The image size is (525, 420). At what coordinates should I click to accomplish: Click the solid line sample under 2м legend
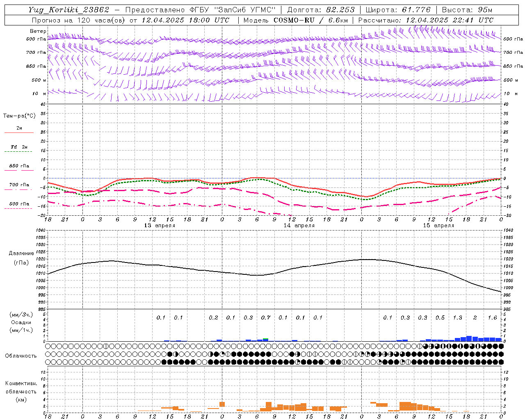19,133
